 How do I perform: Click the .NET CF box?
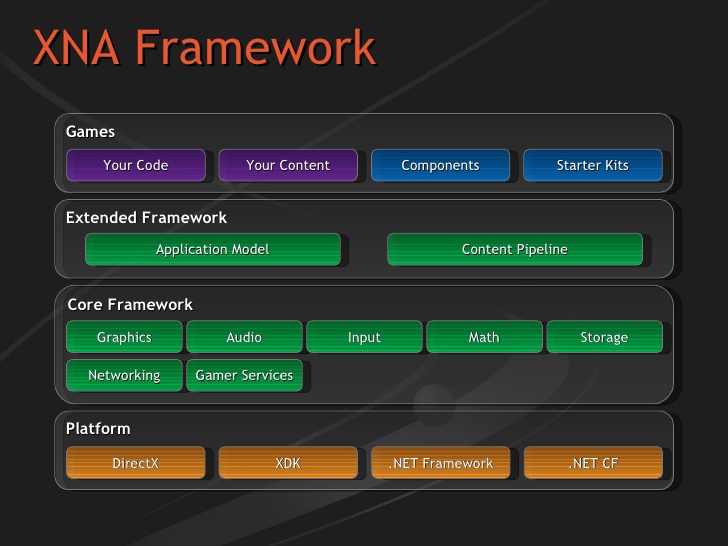[592, 463]
